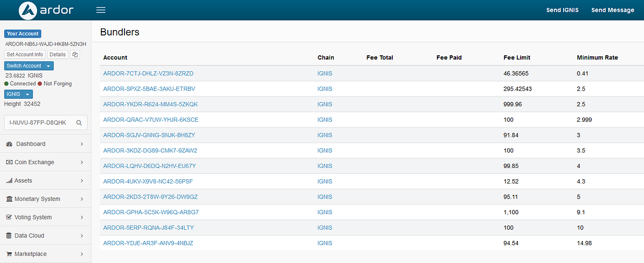Click the Assets bar chart icon
Screen dimensions: 644x263
[x=9, y=181]
